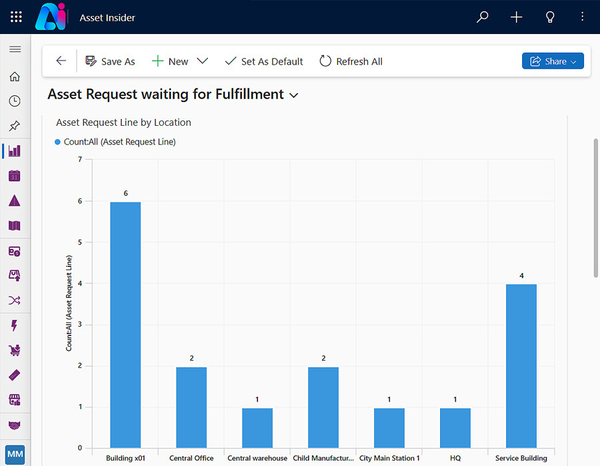Open the vertical ellipsis more options
600x466 pixels.
tap(582, 17)
